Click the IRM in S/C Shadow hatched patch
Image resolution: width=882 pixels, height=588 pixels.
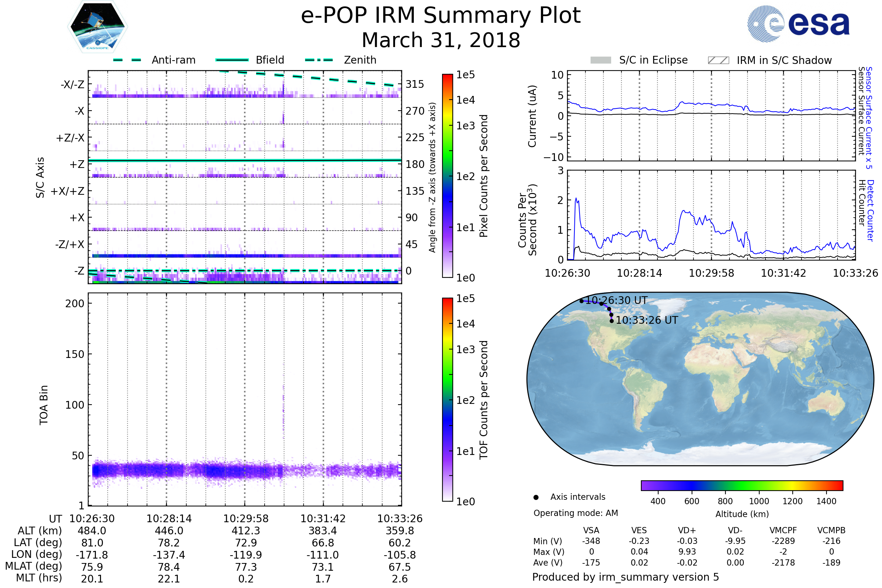tap(718, 60)
